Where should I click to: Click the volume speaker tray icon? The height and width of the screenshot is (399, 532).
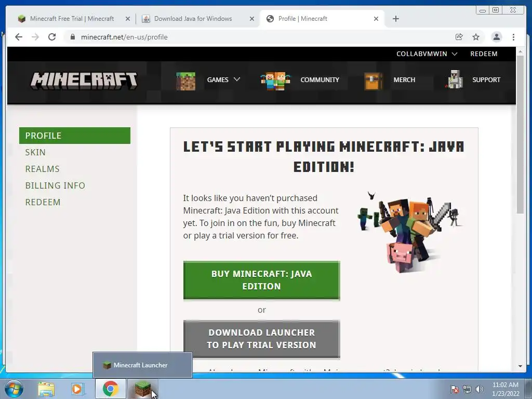coord(480,389)
